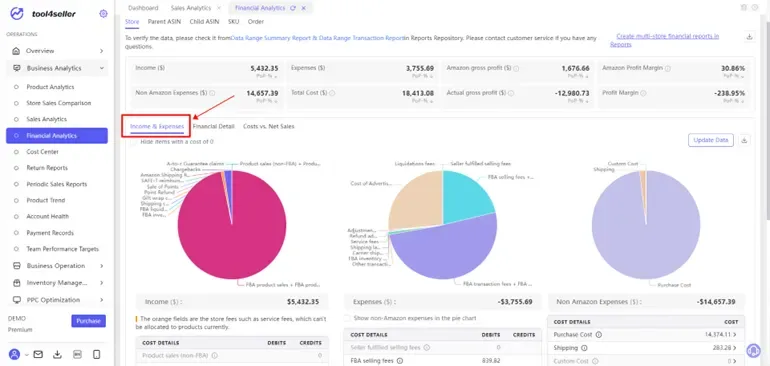Info icon beside Profit Margin
This screenshot has width=770, height=366.
coord(643,92)
